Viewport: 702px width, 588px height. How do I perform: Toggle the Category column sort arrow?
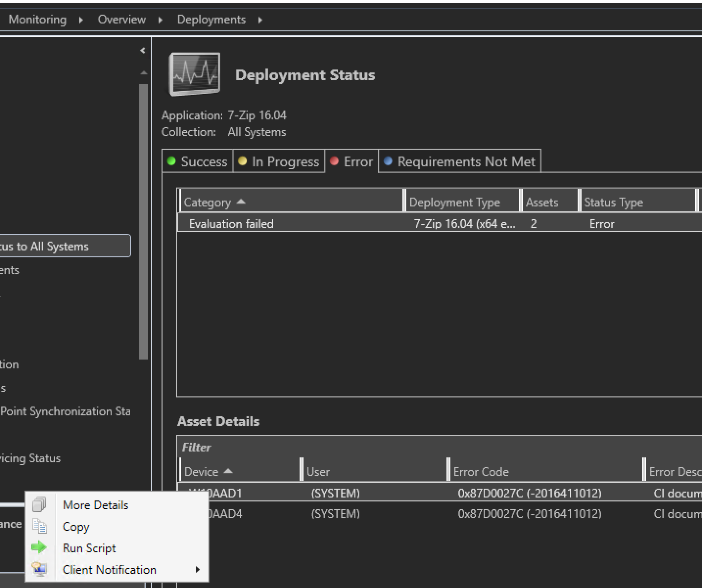pyautogui.click(x=240, y=201)
